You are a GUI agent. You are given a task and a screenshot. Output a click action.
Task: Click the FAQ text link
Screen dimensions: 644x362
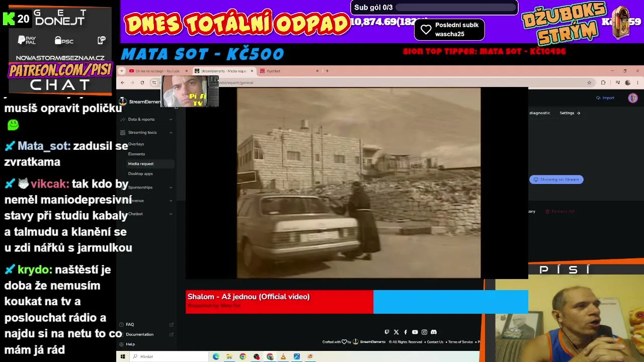click(x=130, y=324)
